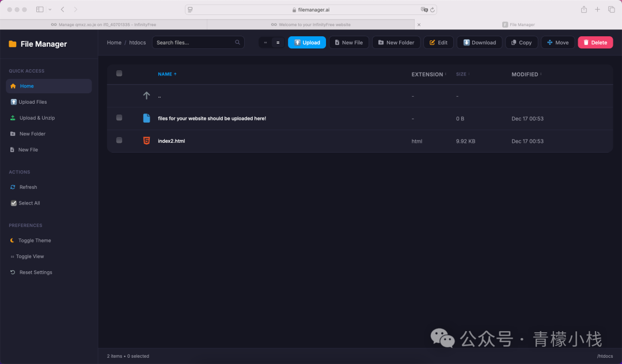The height and width of the screenshot is (364, 622).
Task: Switch to list view icon
Action: pos(278,43)
